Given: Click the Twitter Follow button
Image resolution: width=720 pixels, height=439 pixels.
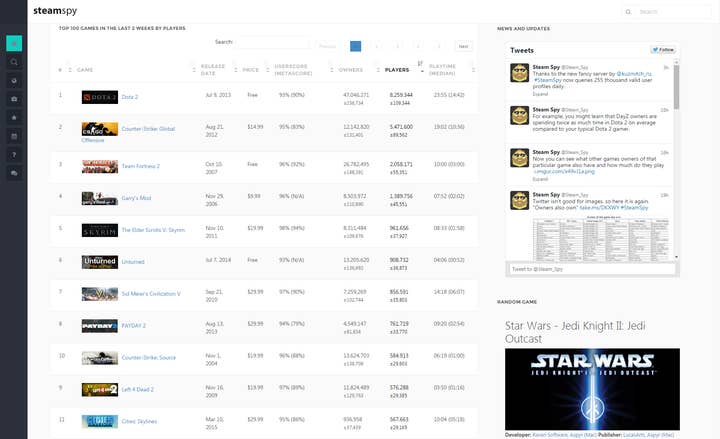Looking at the screenshot, I should tap(663, 50).
